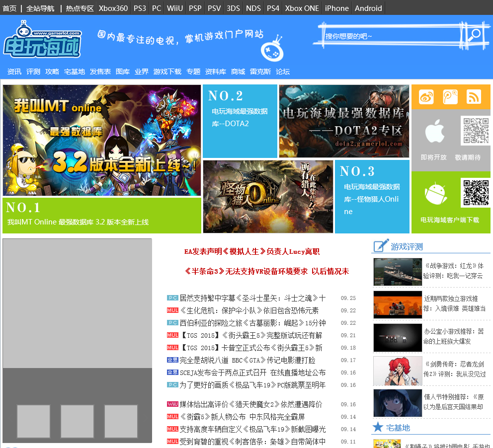This screenshot has width=493, height=448.
Task: Select 雷克斯 in the nav bar
Action: 260,72
